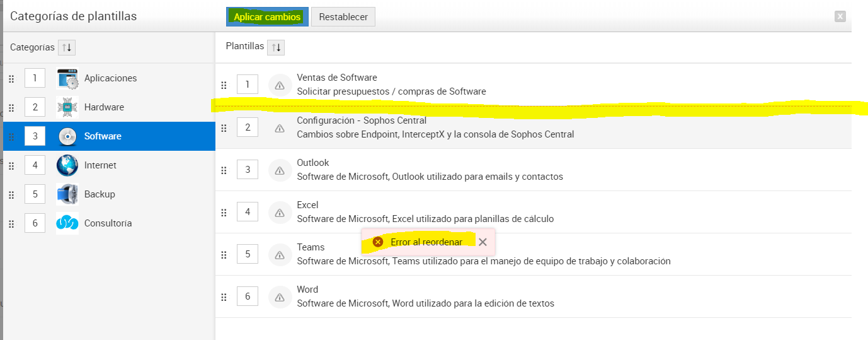
Task: Select the Consultoría category icon
Action: (67, 223)
